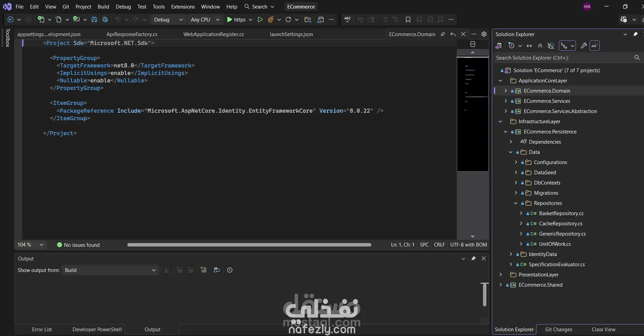The image size is (644, 336).
Task: Open the Extensions menu
Action: pyautogui.click(x=183, y=6)
